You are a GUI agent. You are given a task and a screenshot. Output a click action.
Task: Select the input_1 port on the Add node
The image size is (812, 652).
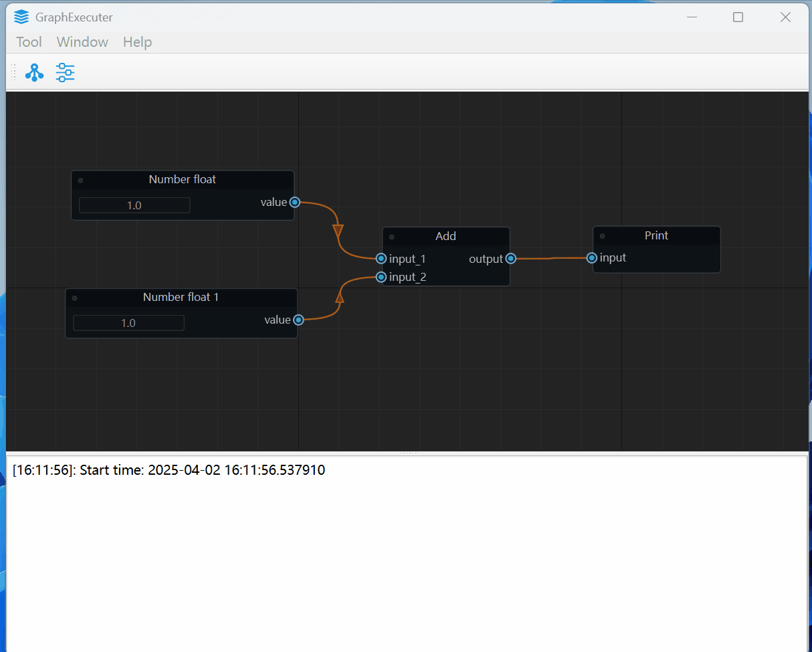coord(381,258)
